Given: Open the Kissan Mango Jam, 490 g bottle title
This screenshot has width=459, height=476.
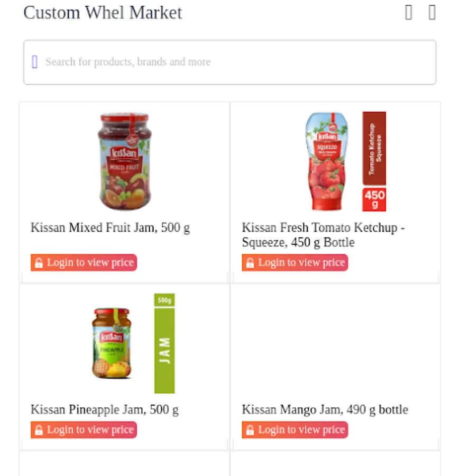Looking at the screenshot, I should [x=325, y=410].
